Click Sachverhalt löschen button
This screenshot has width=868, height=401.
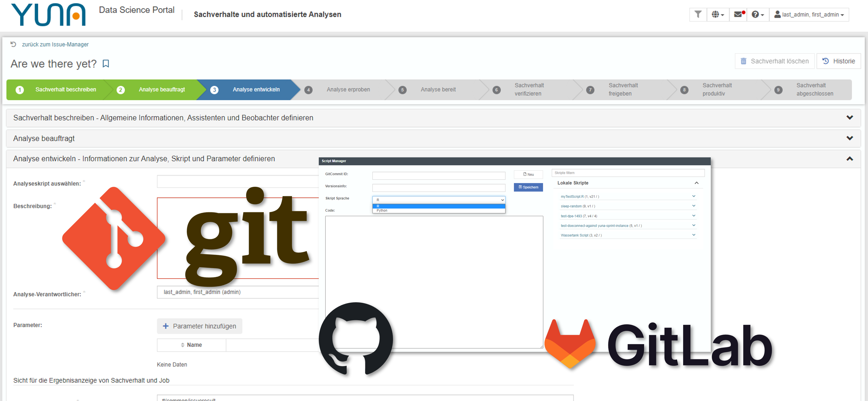[775, 61]
